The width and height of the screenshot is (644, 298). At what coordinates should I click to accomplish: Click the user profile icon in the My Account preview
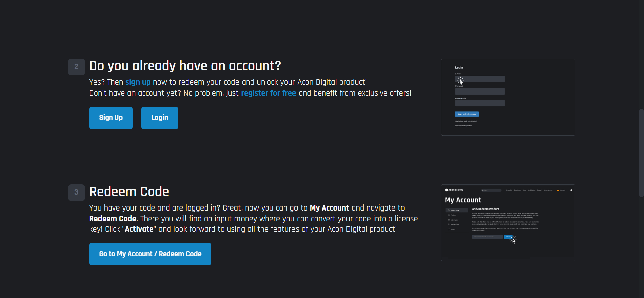[571, 190]
